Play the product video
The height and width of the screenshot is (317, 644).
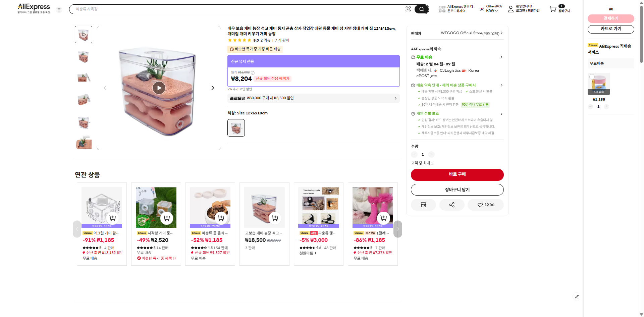pyautogui.click(x=159, y=88)
